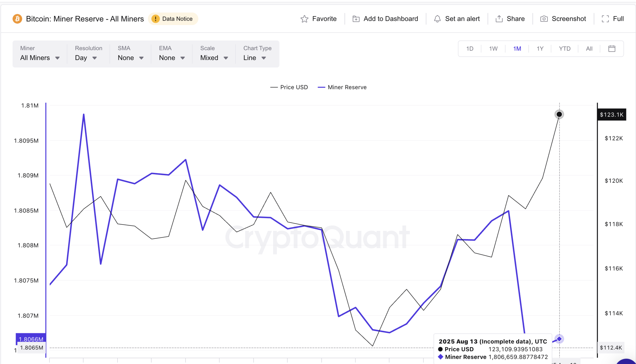Viewport: 636px width, 364px height.
Task: Click the Data Notice warning badge
Action: [173, 19]
